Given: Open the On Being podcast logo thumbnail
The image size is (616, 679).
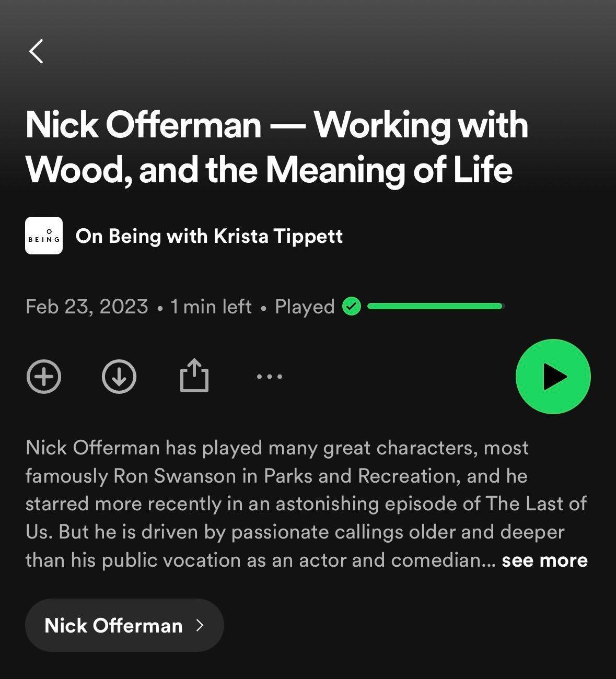Looking at the screenshot, I should (x=44, y=236).
